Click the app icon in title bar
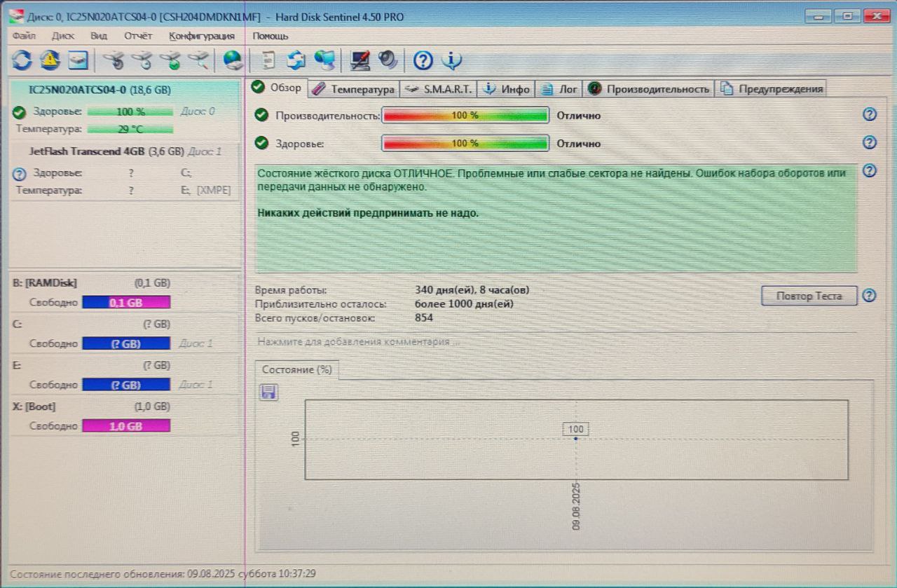This screenshot has width=897, height=588. click(15, 16)
